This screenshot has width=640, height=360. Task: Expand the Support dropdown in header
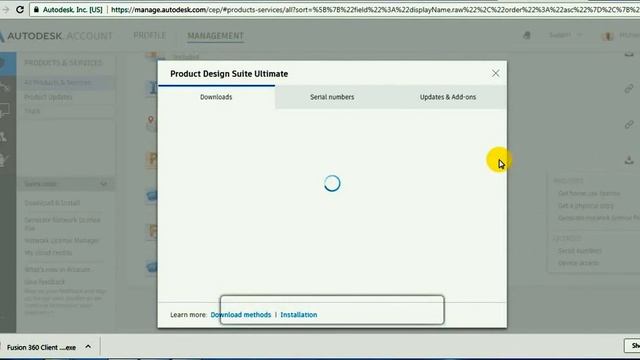pyautogui.click(x=565, y=35)
